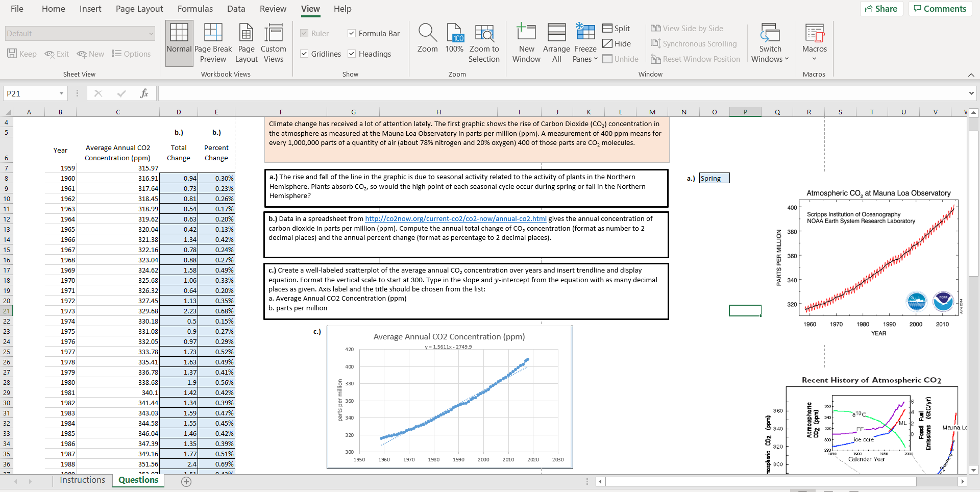Uncheck the Headings checkbox
980x492 pixels.
tap(352, 54)
